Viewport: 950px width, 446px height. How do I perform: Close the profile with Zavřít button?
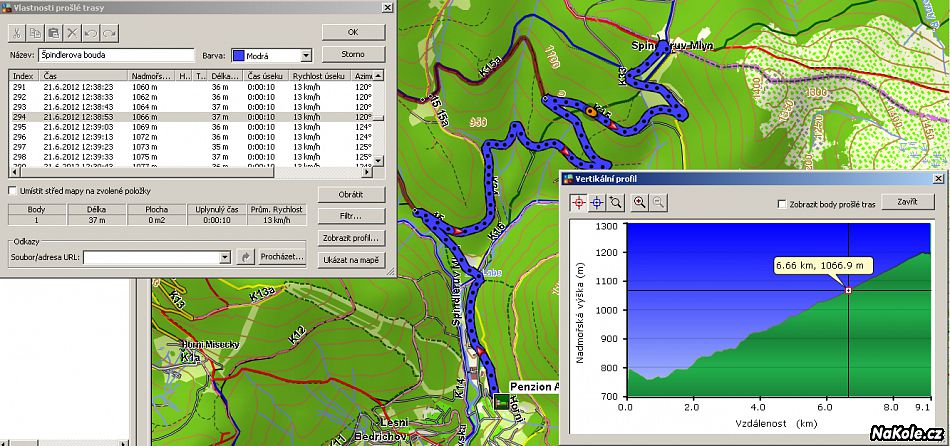point(907,202)
